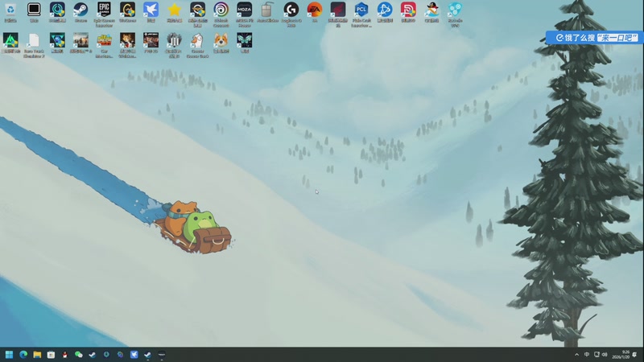
Task: Show hidden system tray icons
Action: click(x=576, y=355)
